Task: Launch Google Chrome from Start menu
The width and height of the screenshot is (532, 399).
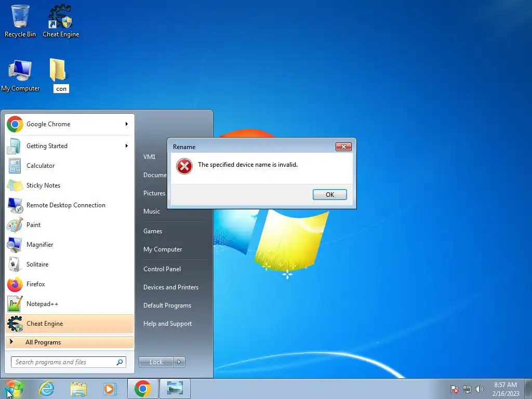Action: (x=70, y=124)
